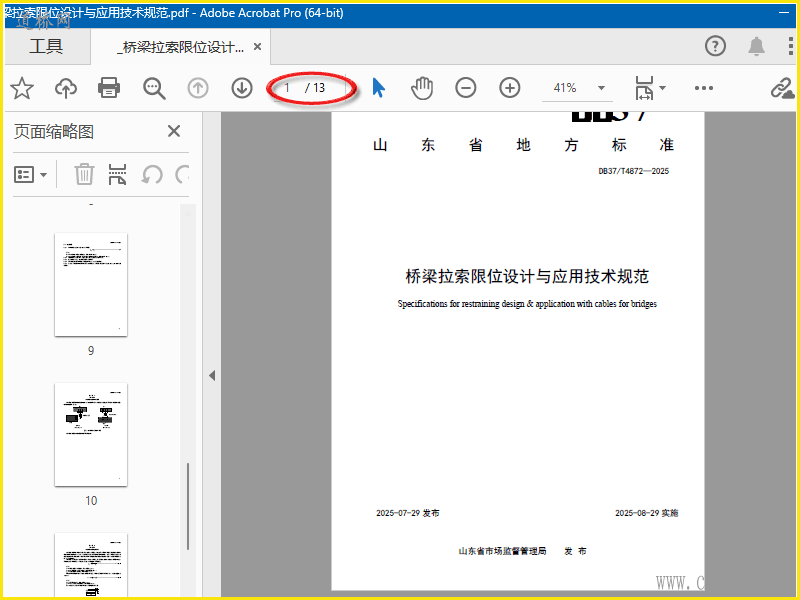Click the 页面缩略图 panel heading
The image size is (800, 600).
[x=54, y=131]
